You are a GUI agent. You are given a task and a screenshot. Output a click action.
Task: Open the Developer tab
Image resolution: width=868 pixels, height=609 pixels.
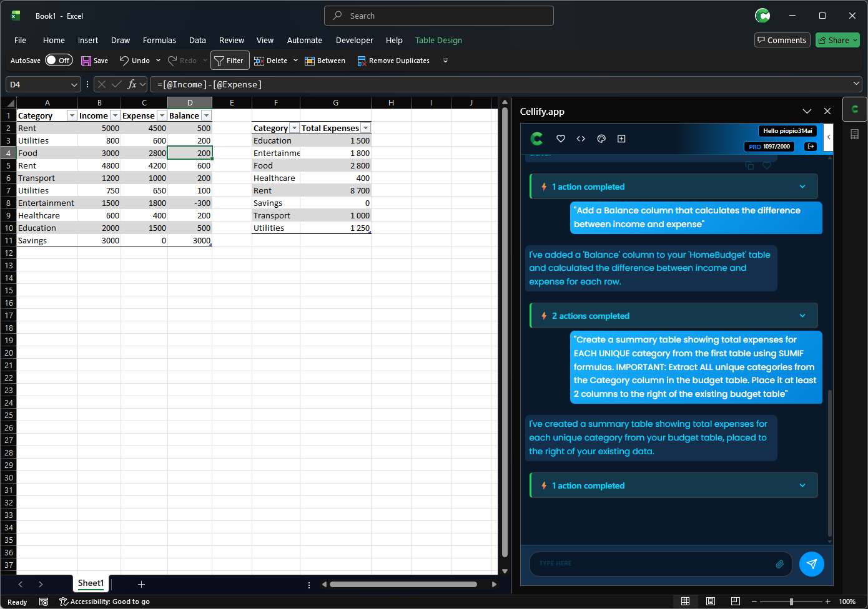(x=354, y=40)
